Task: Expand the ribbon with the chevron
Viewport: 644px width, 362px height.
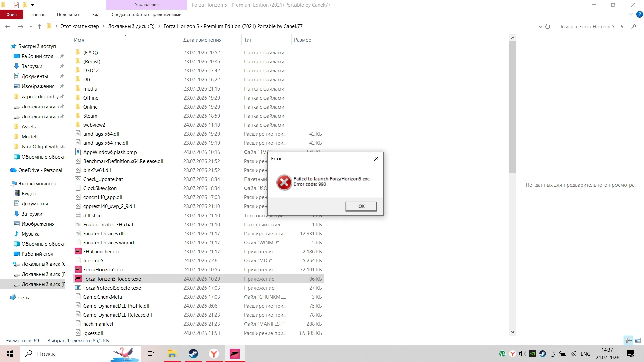Action: point(631,15)
